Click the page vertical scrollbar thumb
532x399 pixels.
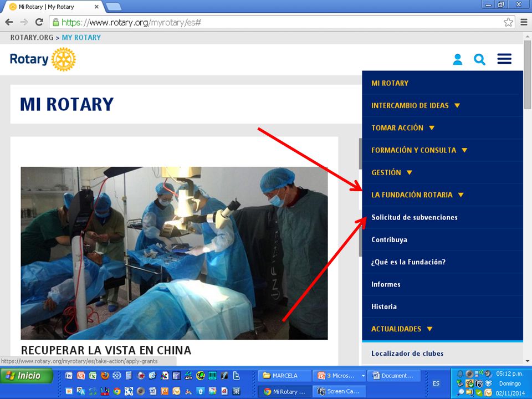(527, 75)
